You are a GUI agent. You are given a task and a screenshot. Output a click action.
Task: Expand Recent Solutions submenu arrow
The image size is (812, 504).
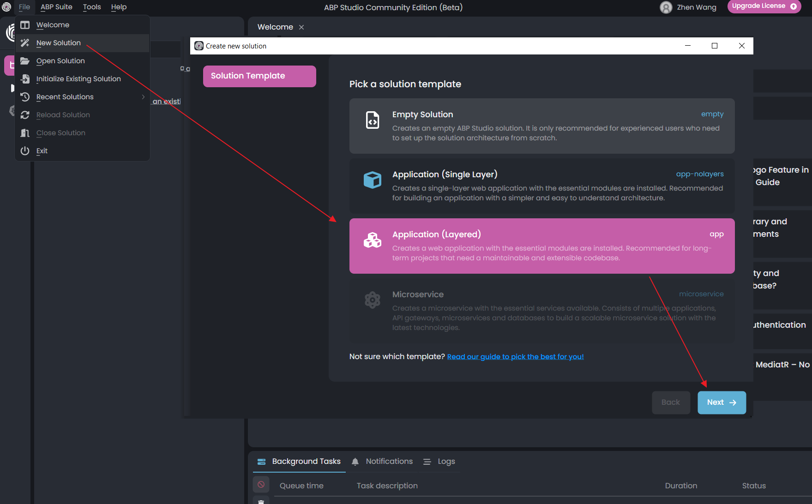143,97
